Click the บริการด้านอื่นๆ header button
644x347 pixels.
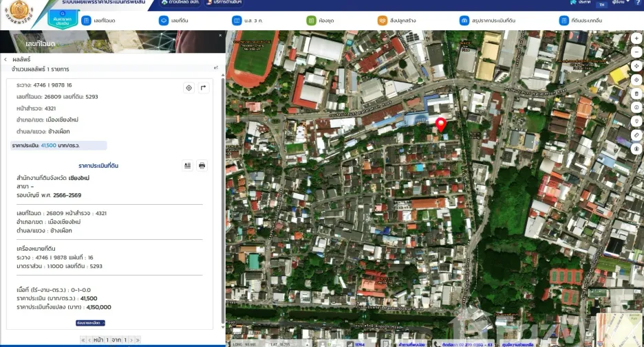224,3
